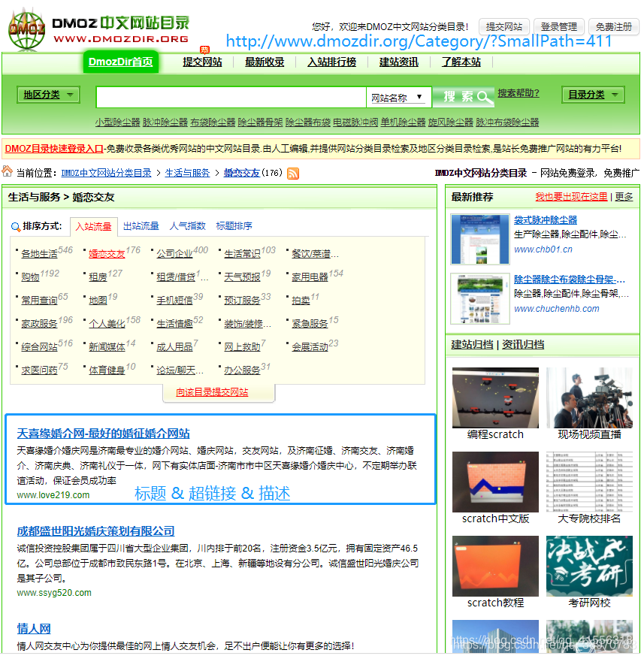This screenshot has width=644, height=659.
Task: Click the www.chuchenhb.com site thumbnail
Action: (480, 299)
